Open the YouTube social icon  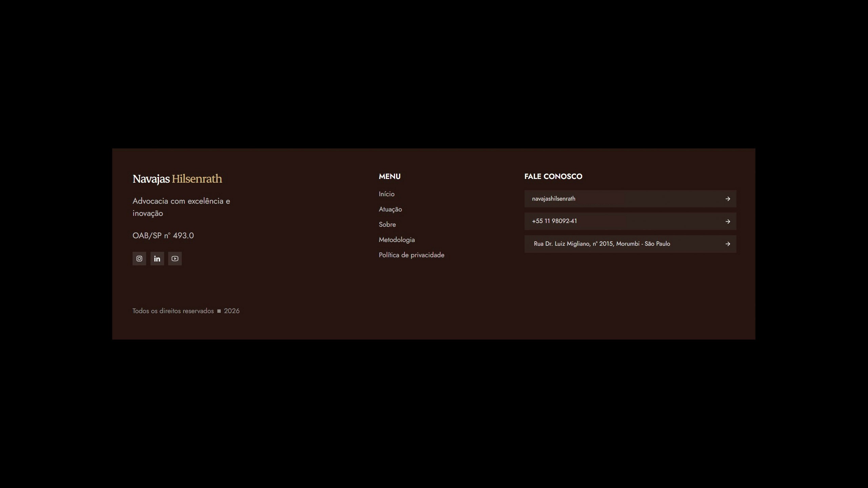point(175,259)
